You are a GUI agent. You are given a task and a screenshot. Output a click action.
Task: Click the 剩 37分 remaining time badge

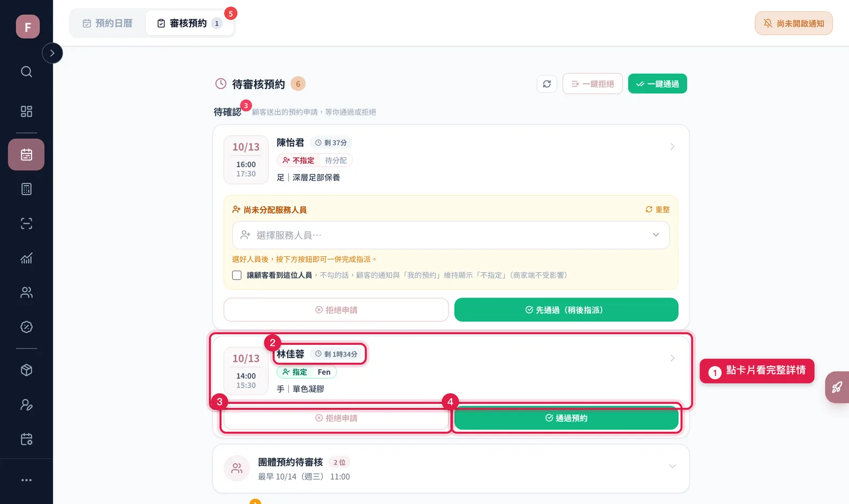(331, 143)
